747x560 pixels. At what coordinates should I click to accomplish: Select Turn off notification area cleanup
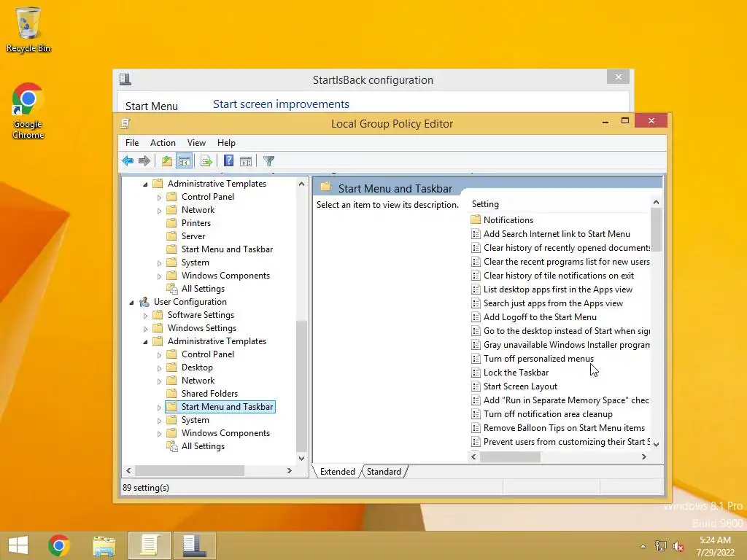point(548,414)
